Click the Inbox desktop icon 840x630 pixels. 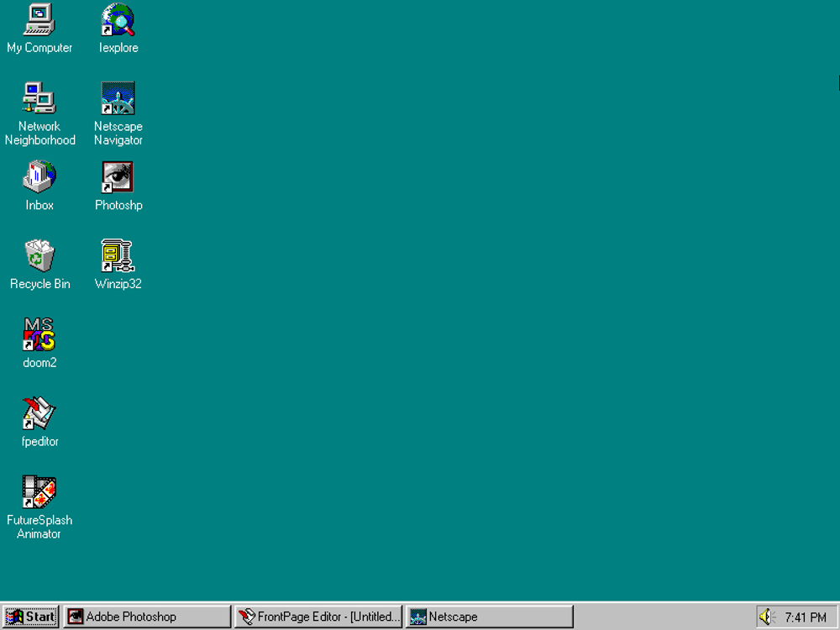(39, 177)
